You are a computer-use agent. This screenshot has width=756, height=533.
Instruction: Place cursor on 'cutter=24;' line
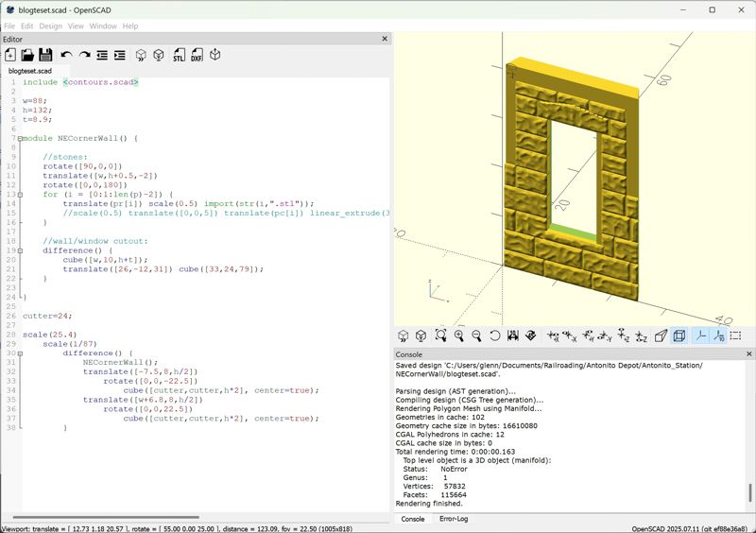point(47,316)
